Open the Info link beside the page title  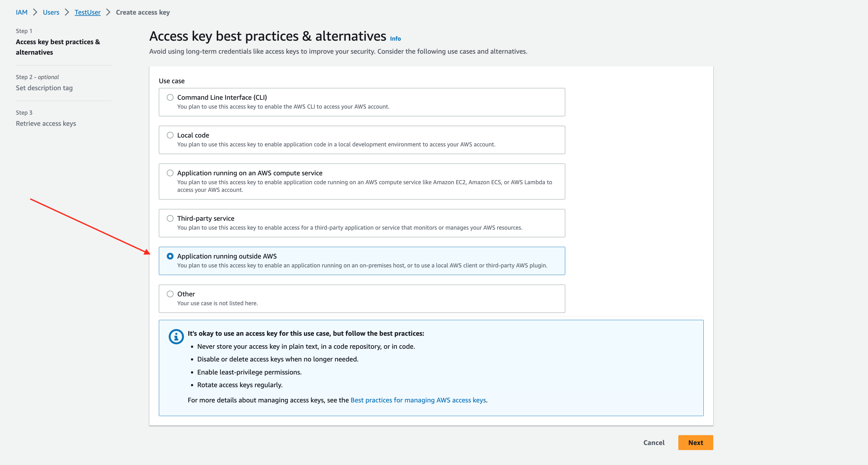395,38
